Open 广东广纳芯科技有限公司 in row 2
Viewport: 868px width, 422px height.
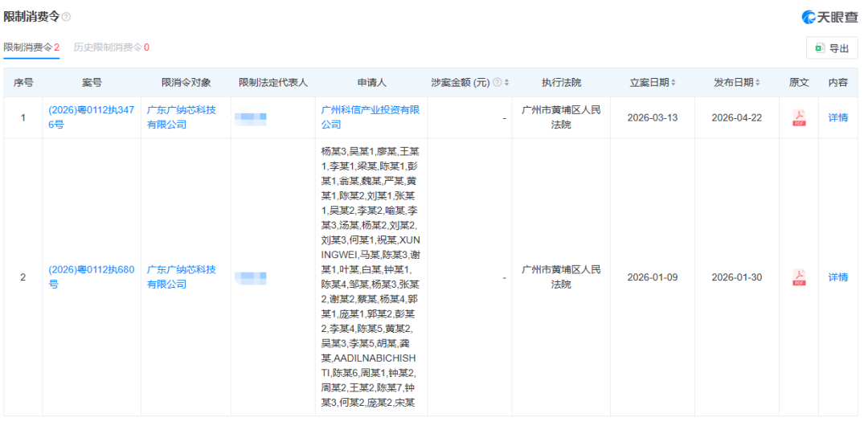[x=182, y=277]
